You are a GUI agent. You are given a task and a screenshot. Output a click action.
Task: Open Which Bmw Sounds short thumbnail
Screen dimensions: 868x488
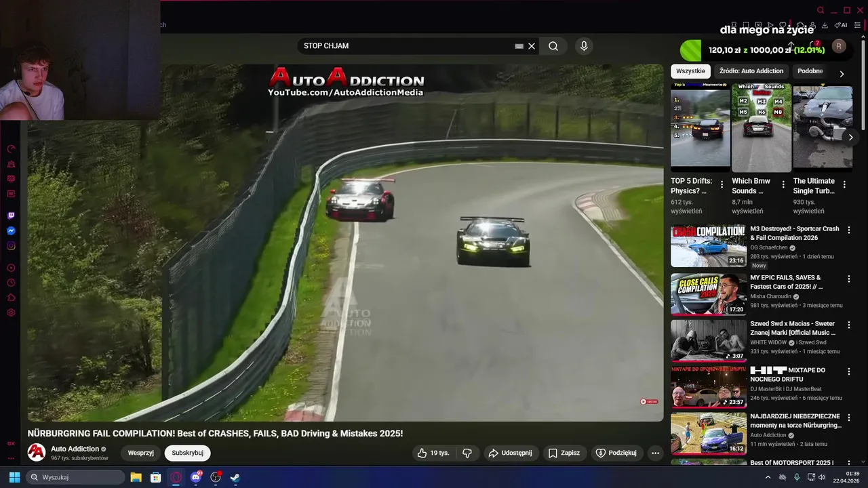pyautogui.click(x=762, y=127)
